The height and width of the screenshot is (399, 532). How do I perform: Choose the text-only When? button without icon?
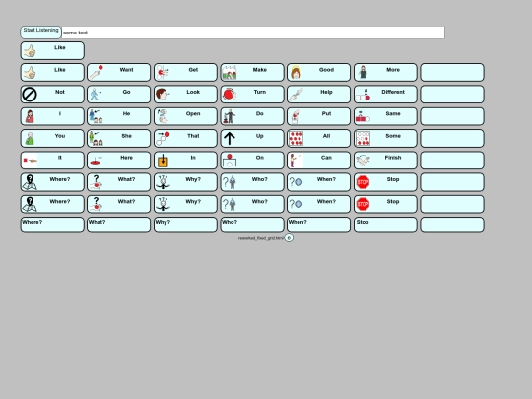(x=318, y=225)
